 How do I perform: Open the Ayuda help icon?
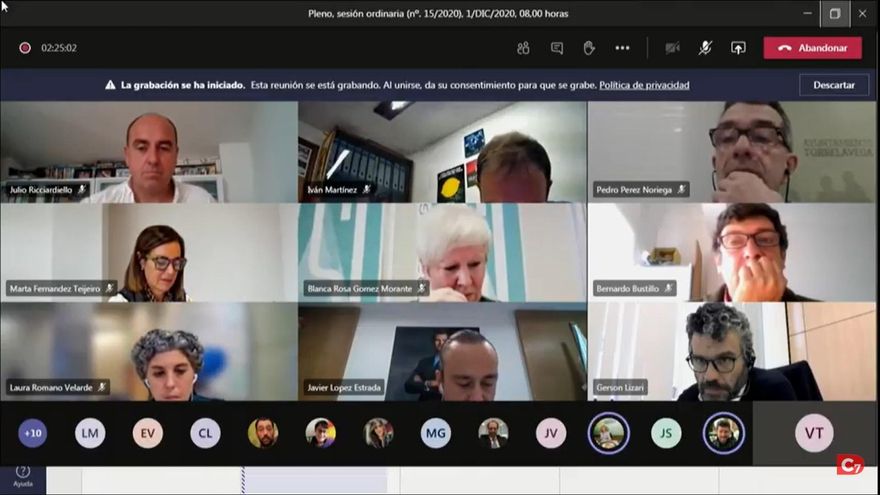[23, 473]
